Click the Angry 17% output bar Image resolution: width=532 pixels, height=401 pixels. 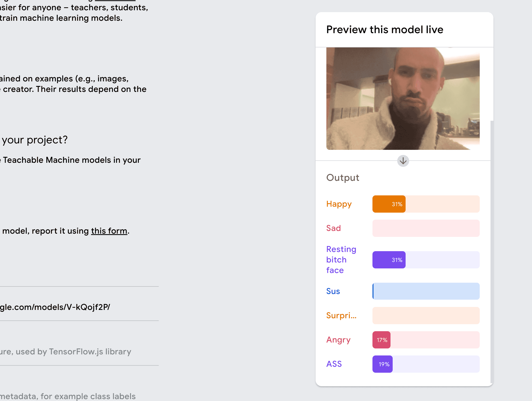pyautogui.click(x=426, y=340)
